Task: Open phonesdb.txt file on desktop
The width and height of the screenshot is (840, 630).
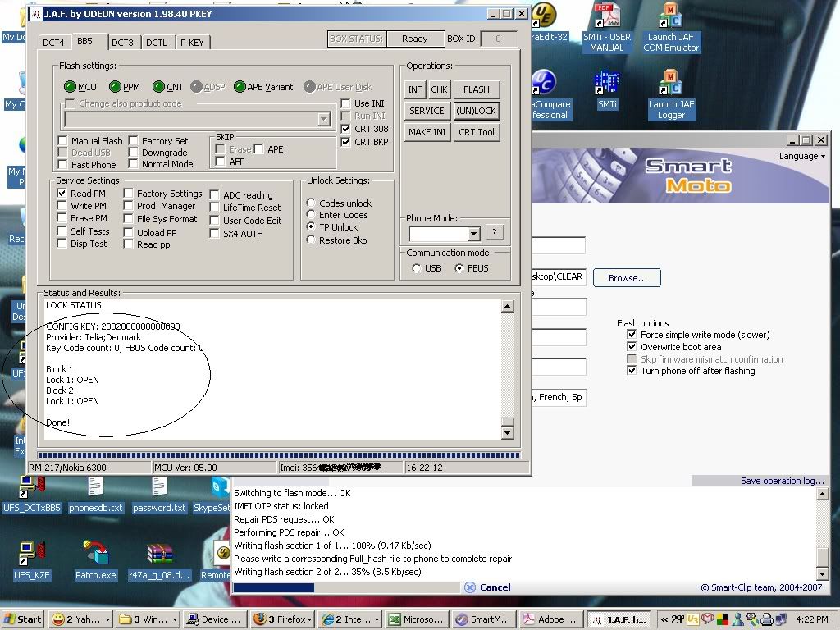Action: click(95, 495)
